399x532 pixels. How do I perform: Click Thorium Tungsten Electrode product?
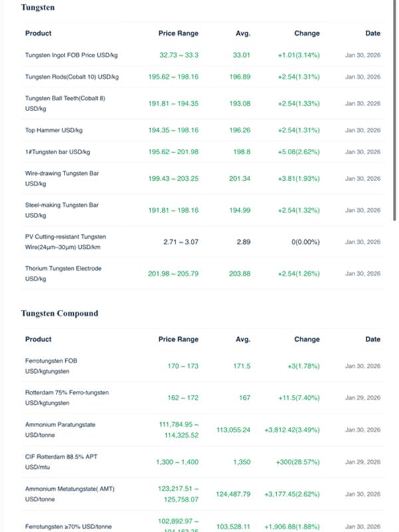click(63, 273)
